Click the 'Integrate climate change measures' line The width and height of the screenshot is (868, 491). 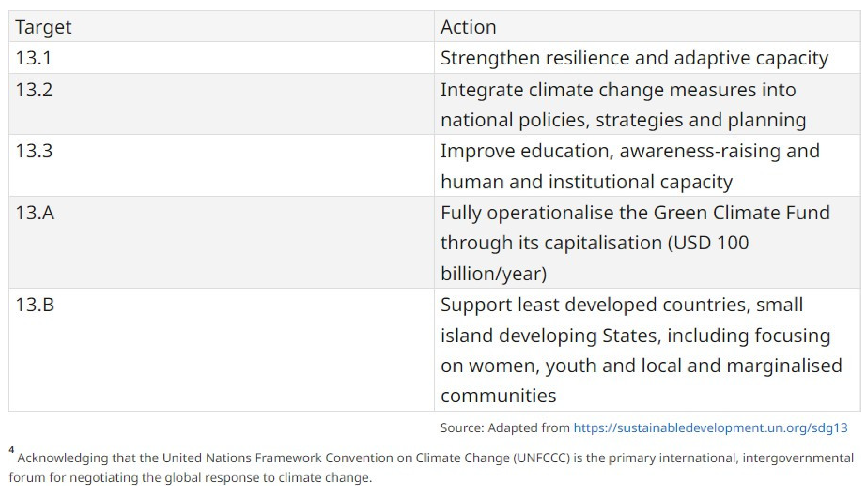tap(618, 90)
